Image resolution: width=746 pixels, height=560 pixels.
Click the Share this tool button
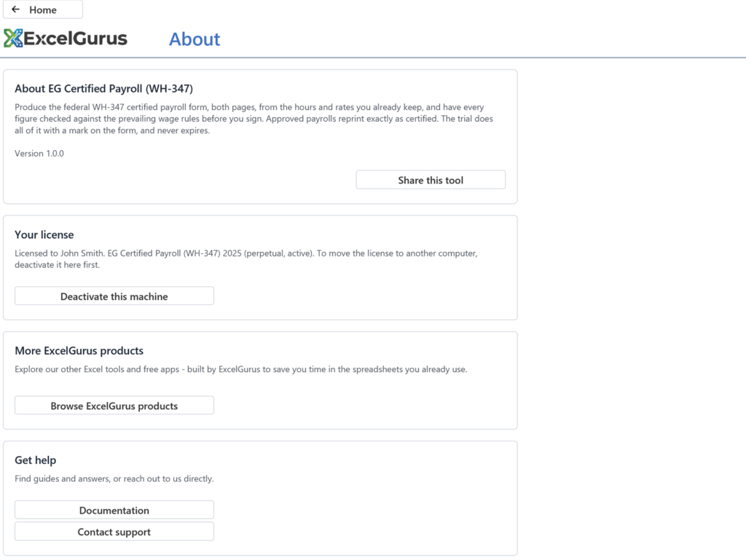431,180
